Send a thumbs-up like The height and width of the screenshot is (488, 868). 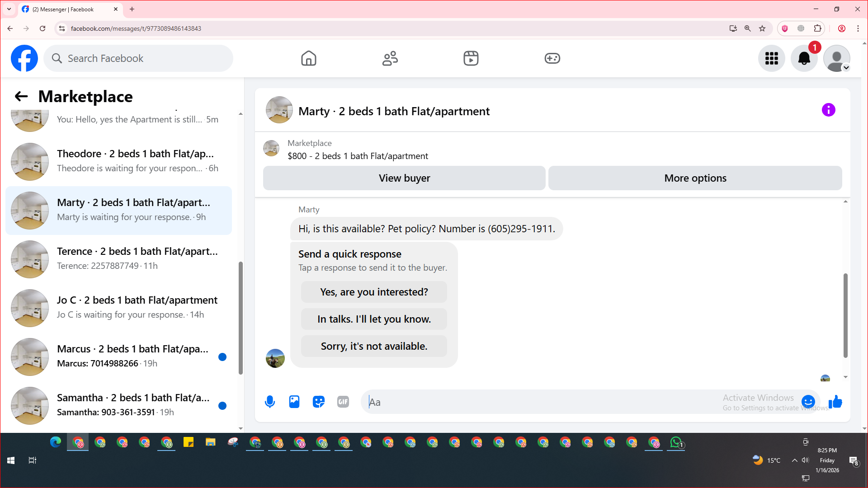(835, 402)
